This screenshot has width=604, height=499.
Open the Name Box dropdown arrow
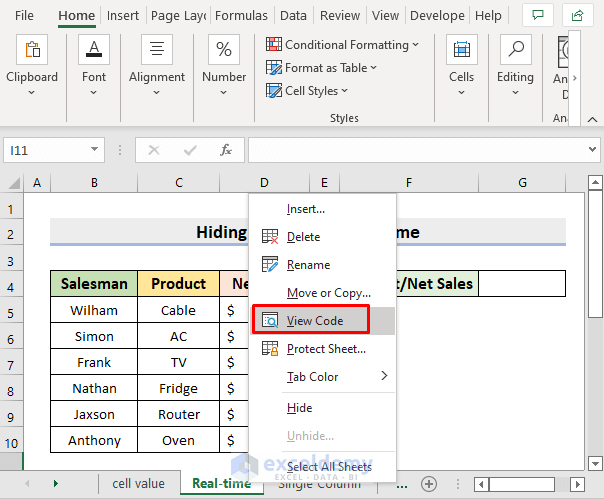(x=94, y=150)
